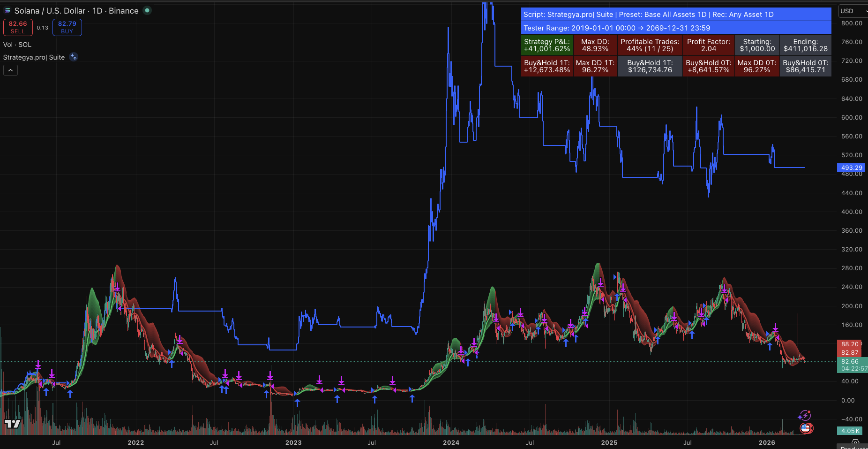
Task: Open the hexagon settings icon below the price axis
Action: [x=855, y=442]
